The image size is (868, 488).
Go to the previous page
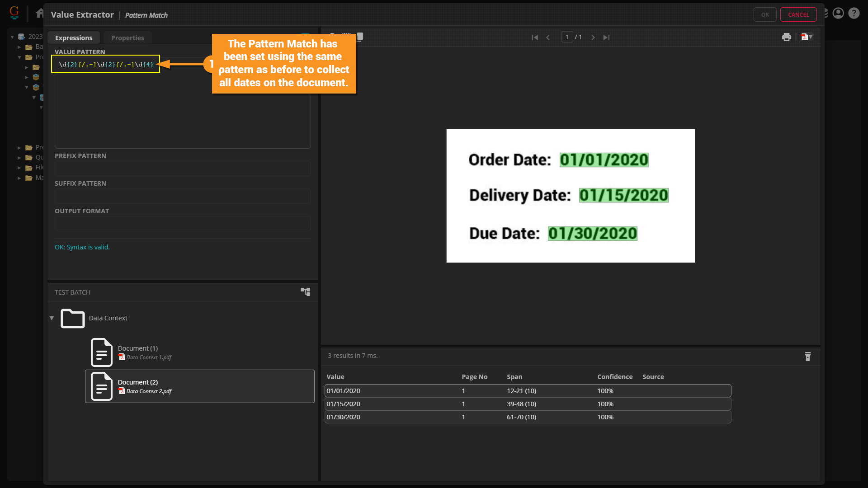click(548, 38)
